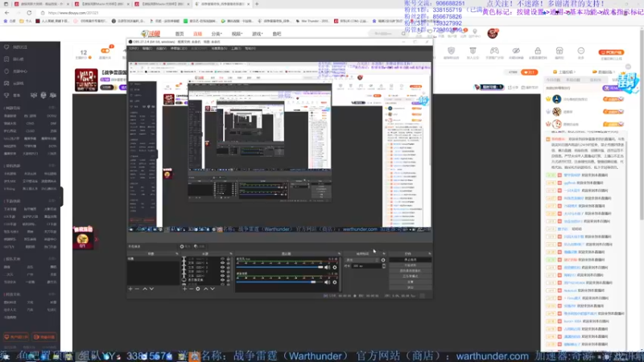Remove selected scene with minus icon in OBS
The image size is (644, 362).
(x=137, y=289)
